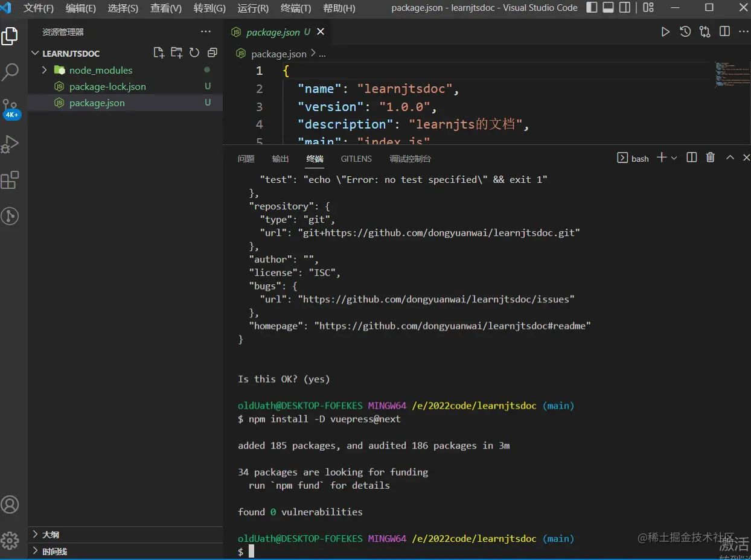The height and width of the screenshot is (560, 751).
Task: Toggle secondary side bar visibility
Action: coord(625,8)
